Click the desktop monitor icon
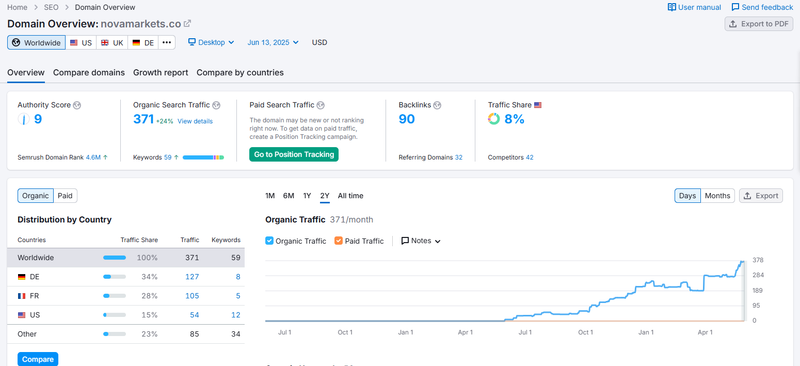The image size is (800, 366). [192, 42]
